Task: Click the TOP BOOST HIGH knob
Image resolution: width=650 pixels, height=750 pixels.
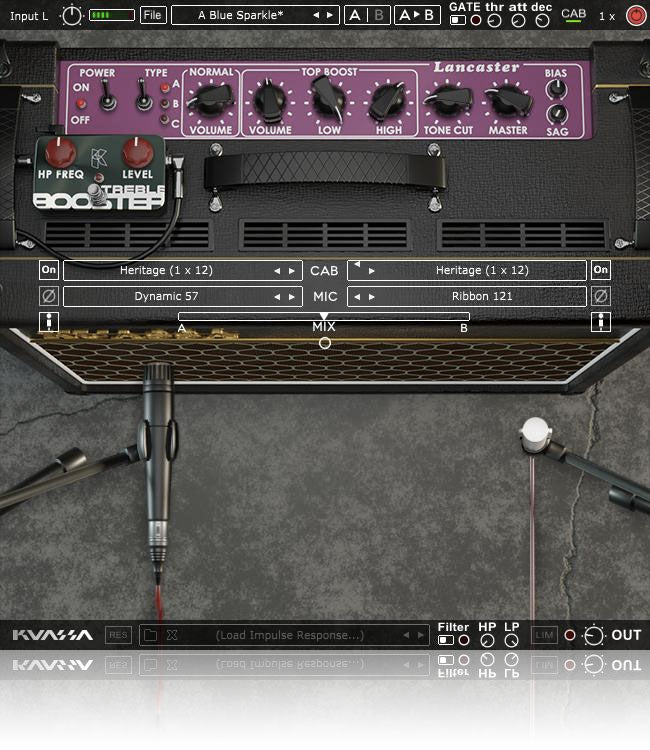Action: click(388, 101)
